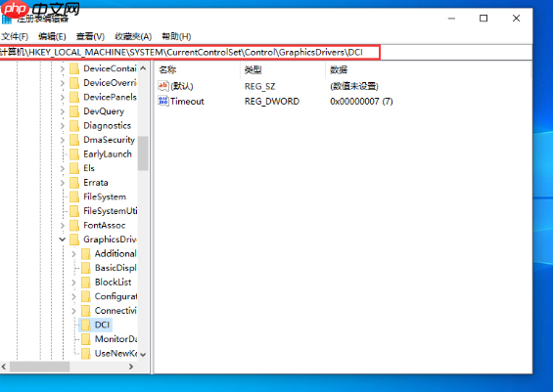553x392 pixels.
Task: Select the DevQuery folder icon
Action: (x=74, y=111)
